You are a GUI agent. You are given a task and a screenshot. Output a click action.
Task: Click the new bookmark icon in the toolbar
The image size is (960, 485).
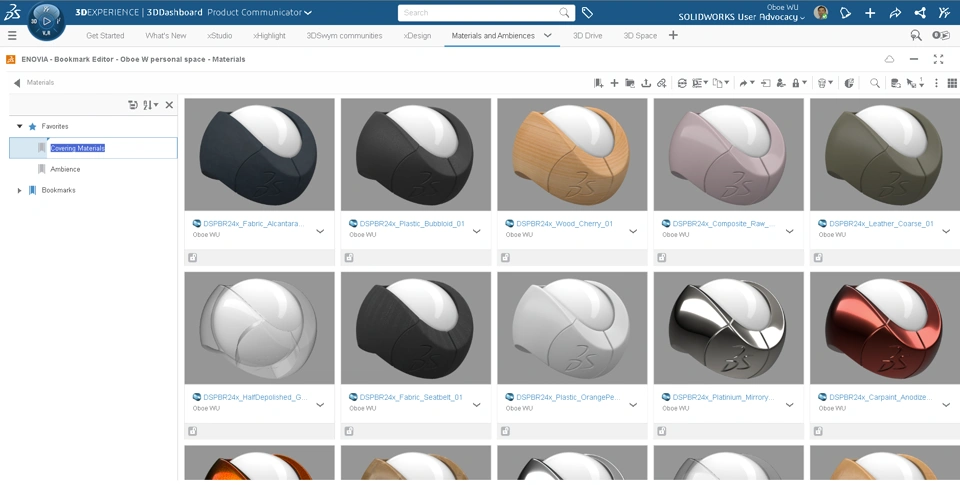pos(598,83)
